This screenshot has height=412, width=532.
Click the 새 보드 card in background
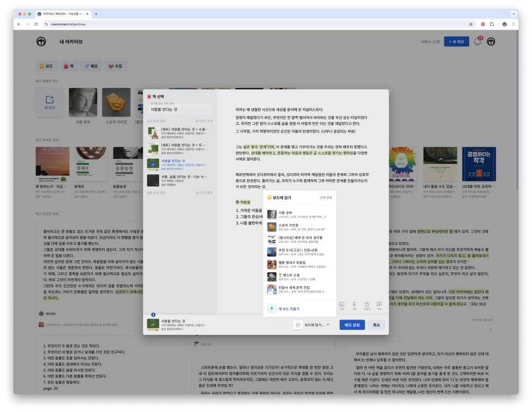[50, 102]
